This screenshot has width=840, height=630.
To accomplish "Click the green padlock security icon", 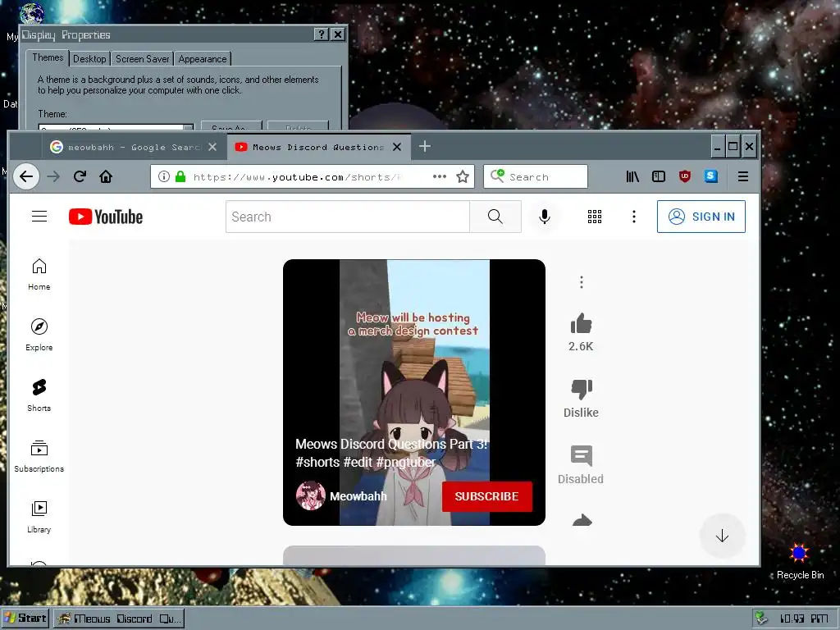I will coord(180,176).
